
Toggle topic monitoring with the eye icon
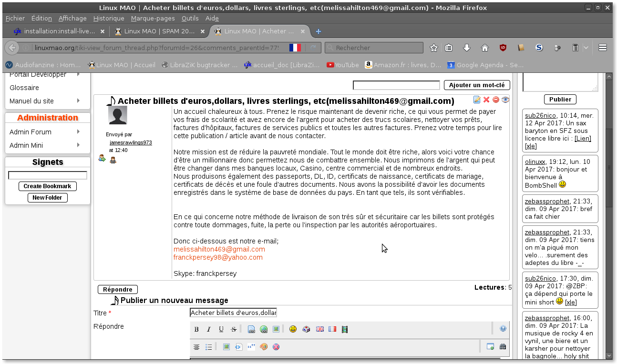pyautogui.click(x=505, y=100)
